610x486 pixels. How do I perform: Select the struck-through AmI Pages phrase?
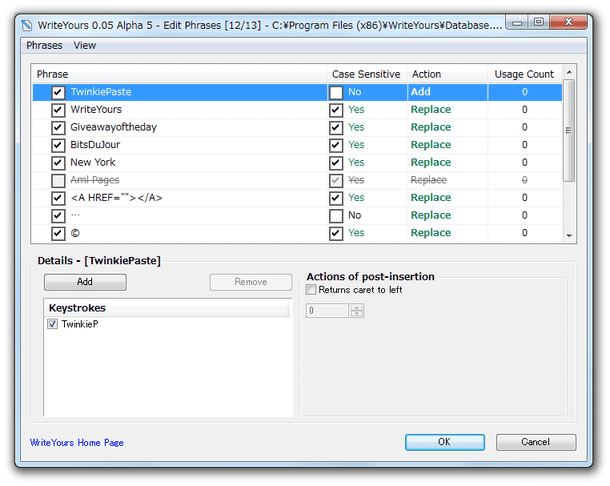95,180
